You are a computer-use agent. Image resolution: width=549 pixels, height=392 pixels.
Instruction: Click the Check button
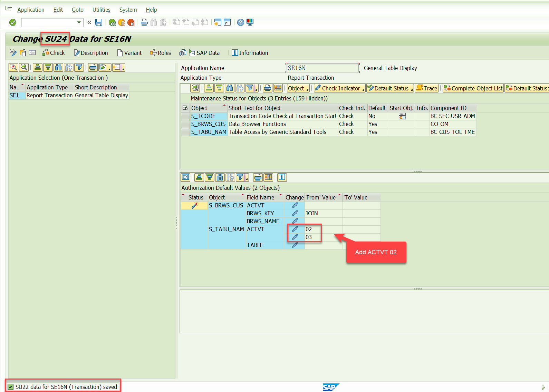pos(54,53)
